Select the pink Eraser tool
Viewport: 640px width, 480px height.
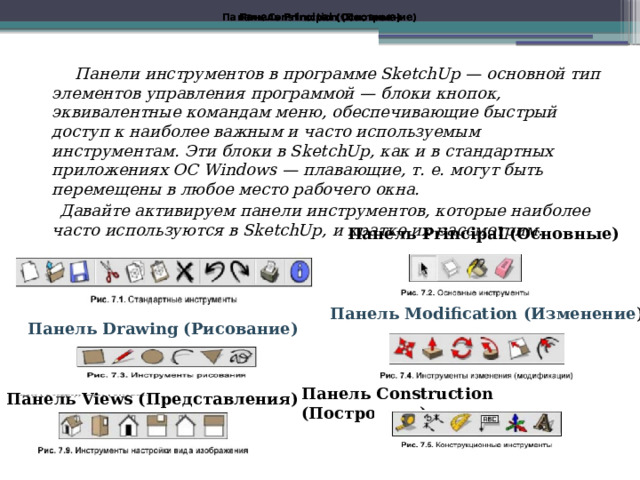(x=506, y=269)
